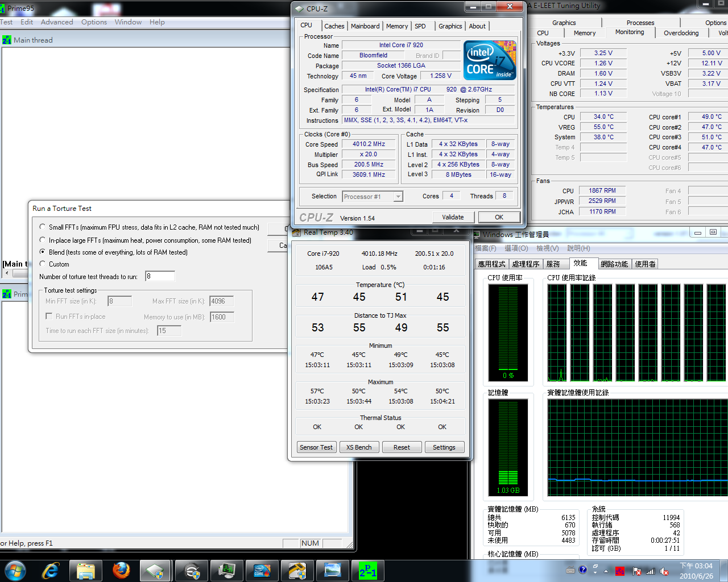Click Real Temp Sensor Test button
Screen dimensions: 728x582
(x=316, y=447)
